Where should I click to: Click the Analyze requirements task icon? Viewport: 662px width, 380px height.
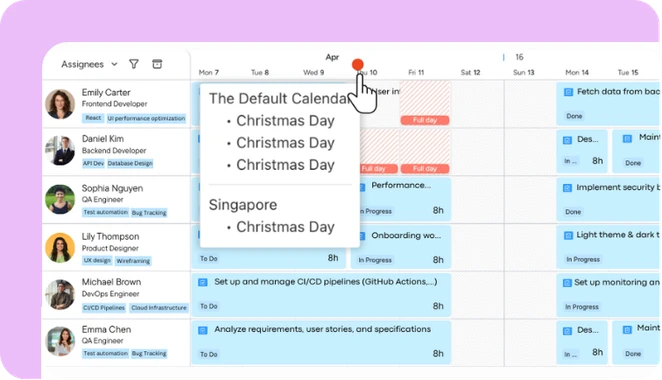click(x=203, y=330)
